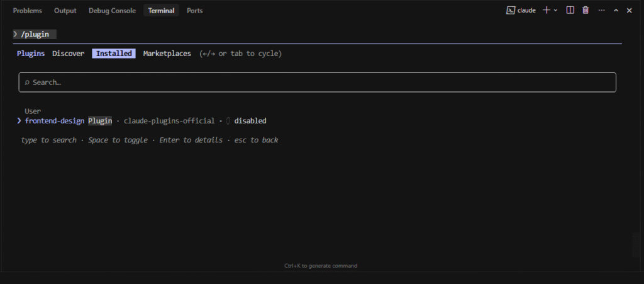Open the Debug Console tab

(112, 11)
